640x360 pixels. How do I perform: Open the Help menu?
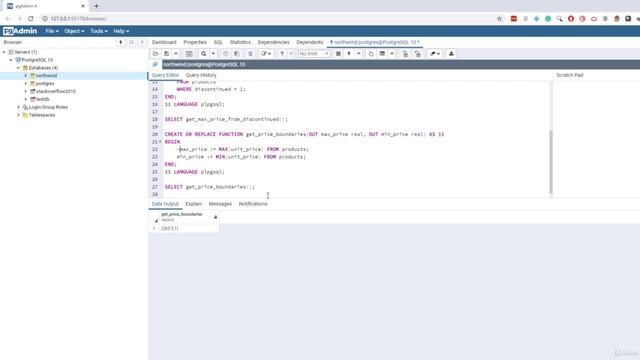point(121,31)
